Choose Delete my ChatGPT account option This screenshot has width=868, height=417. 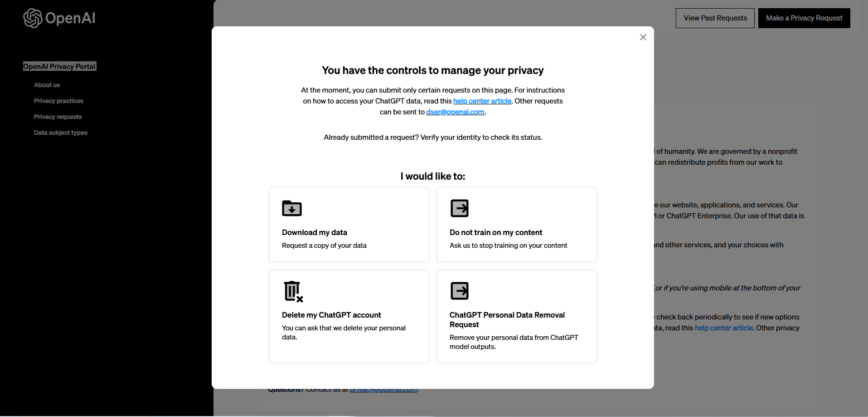(349, 316)
